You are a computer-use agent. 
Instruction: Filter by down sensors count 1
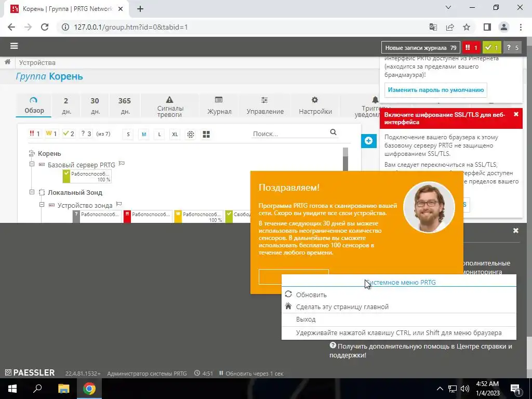point(35,134)
